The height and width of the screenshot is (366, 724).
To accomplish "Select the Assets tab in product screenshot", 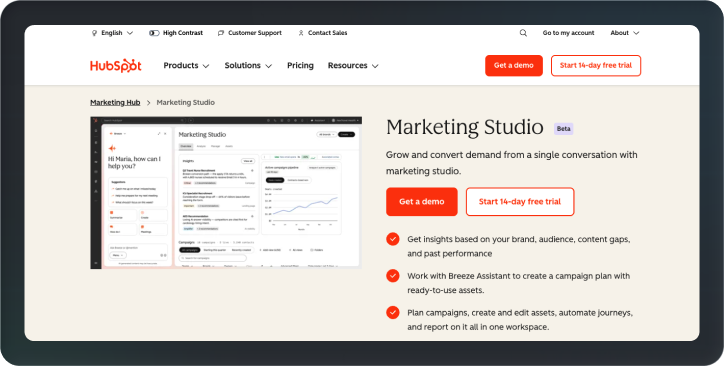I will pyautogui.click(x=229, y=146).
